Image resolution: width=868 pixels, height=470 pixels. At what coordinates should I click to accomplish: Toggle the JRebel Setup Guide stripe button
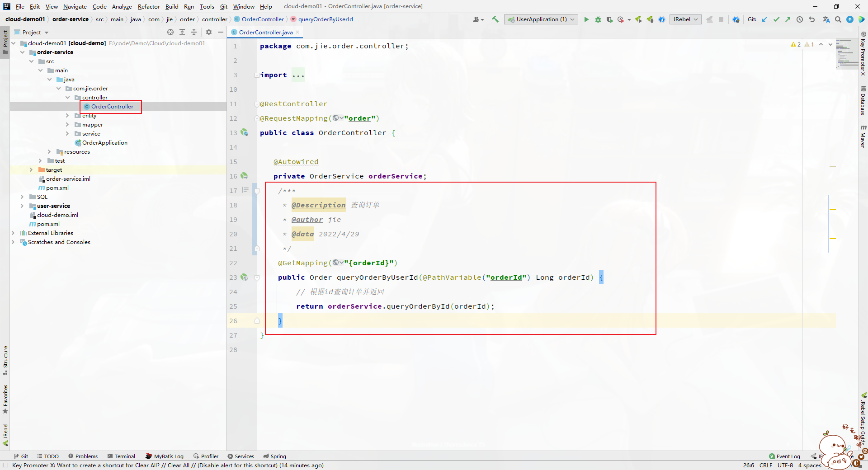(x=863, y=419)
